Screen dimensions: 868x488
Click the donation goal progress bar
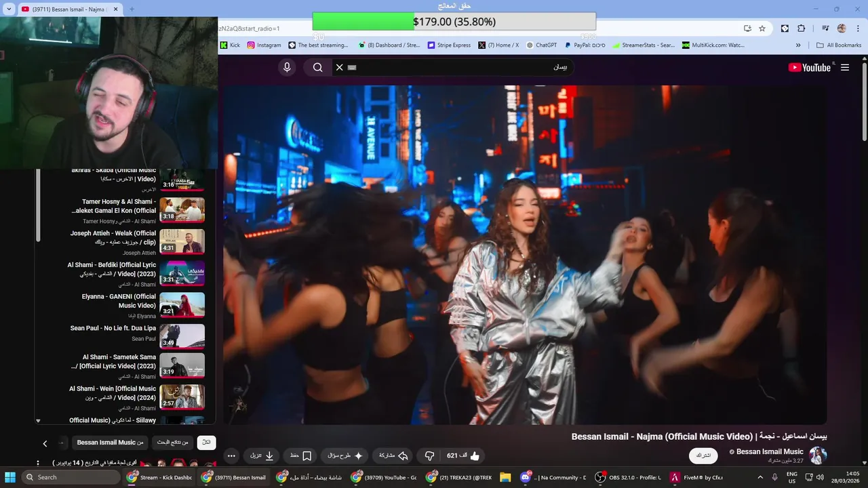pos(454,22)
